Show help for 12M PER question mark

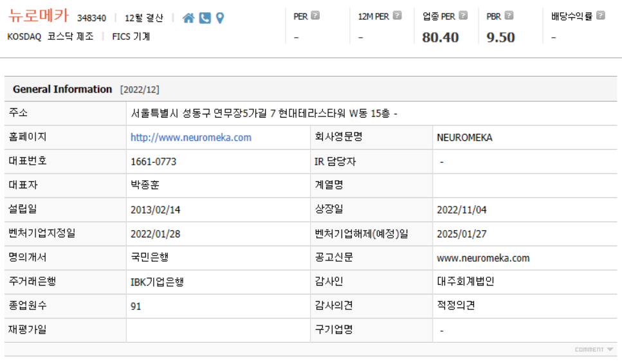397,15
